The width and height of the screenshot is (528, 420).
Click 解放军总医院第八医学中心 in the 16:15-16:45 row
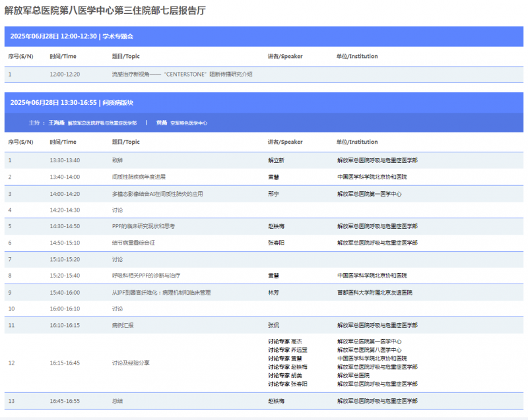[370, 350]
